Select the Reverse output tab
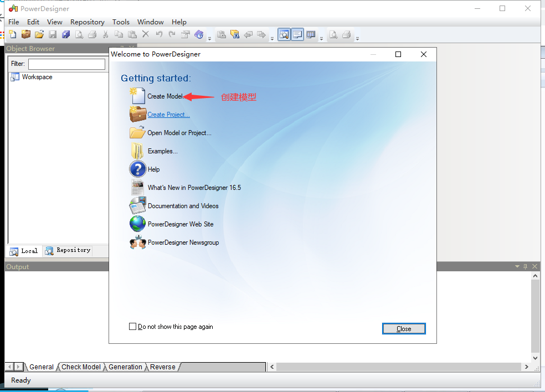545x392 pixels. click(x=163, y=367)
